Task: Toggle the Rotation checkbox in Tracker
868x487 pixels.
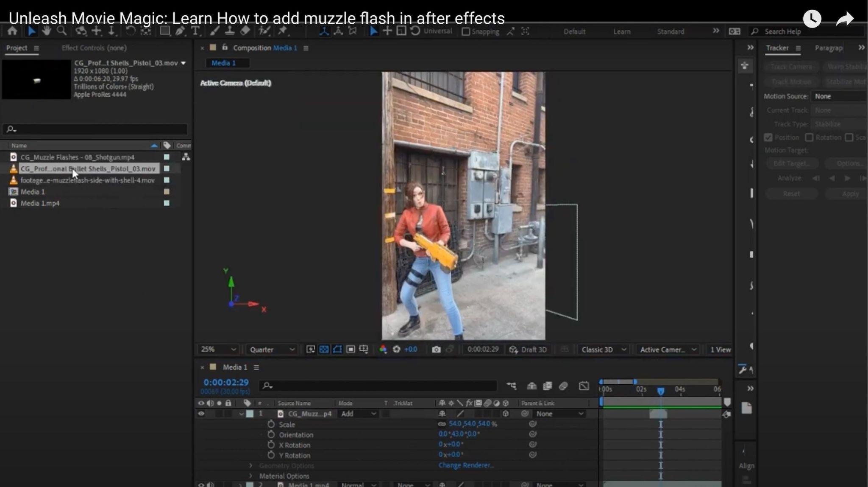Action: [x=809, y=137]
